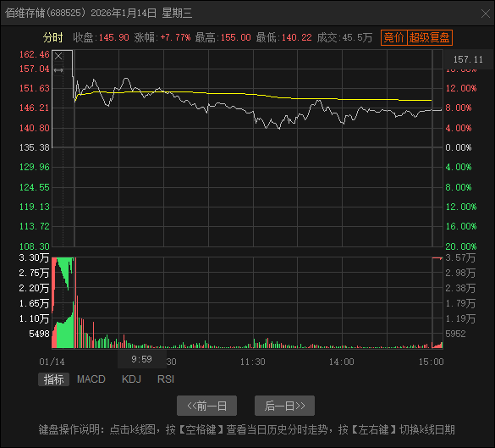Click the 最低 140.22 value
495x448 pixels.
coord(296,37)
